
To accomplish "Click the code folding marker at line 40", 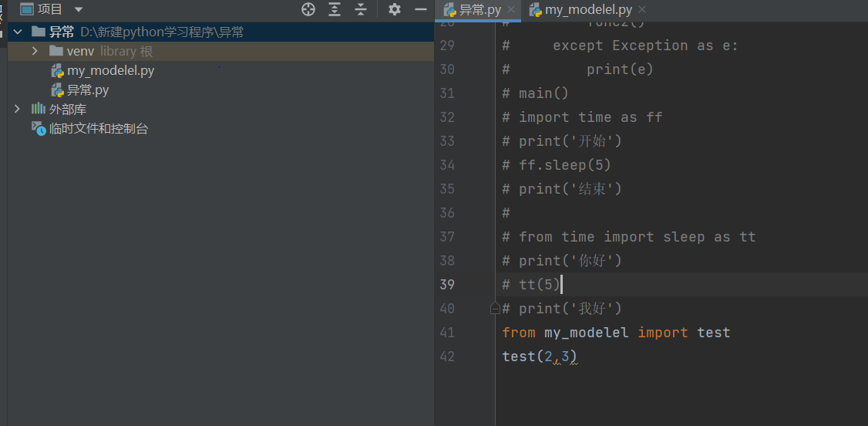I will 495,308.
